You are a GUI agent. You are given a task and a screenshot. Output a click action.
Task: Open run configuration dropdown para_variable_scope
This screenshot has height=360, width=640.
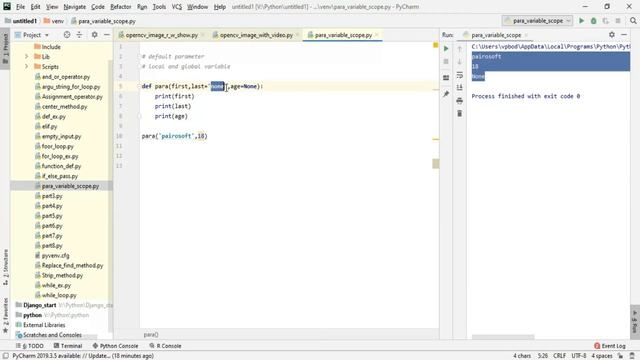point(538,21)
